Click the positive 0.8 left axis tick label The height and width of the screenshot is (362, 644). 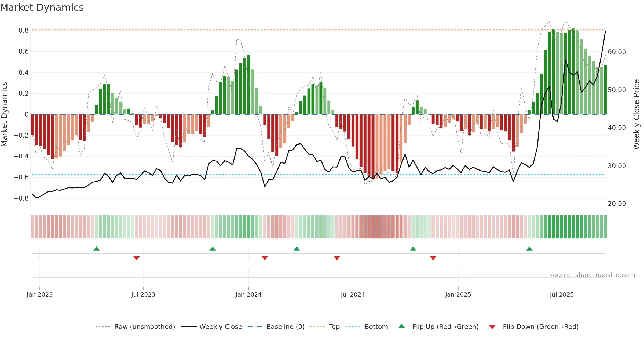(24, 30)
